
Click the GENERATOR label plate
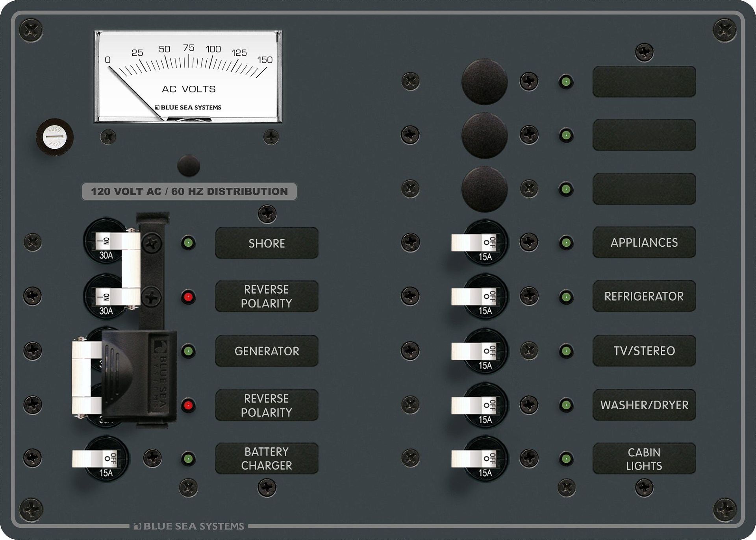tap(267, 351)
